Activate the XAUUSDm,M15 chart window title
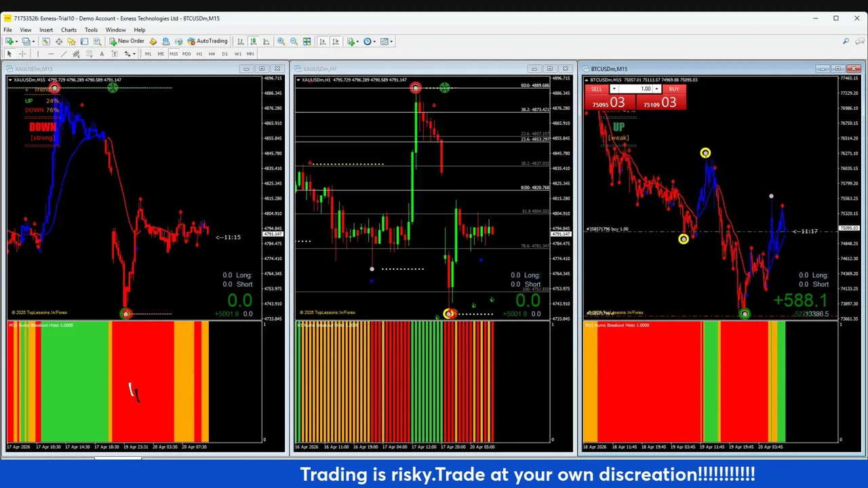 34,68
